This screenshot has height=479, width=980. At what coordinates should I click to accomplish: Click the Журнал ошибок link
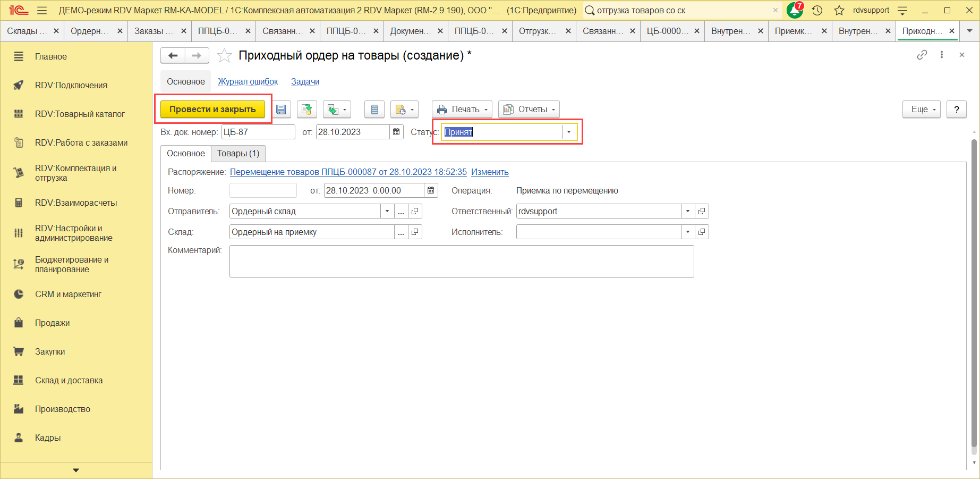point(248,81)
